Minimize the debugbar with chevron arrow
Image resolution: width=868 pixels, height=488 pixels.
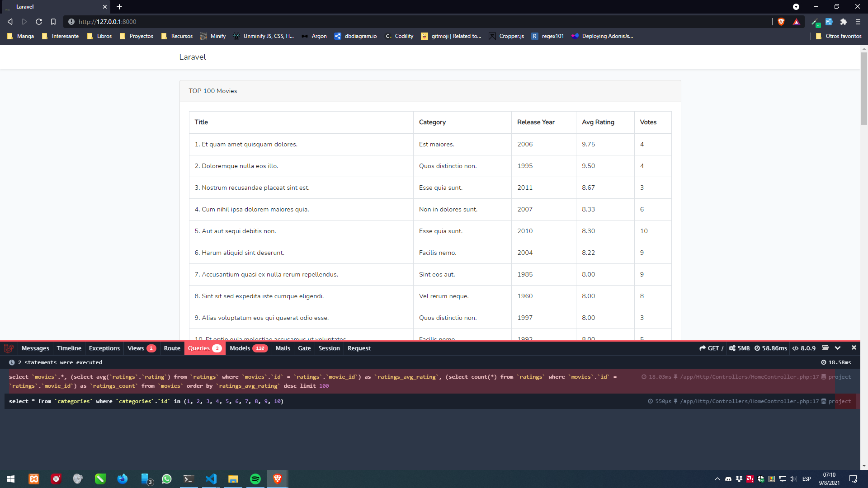coord(838,348)
